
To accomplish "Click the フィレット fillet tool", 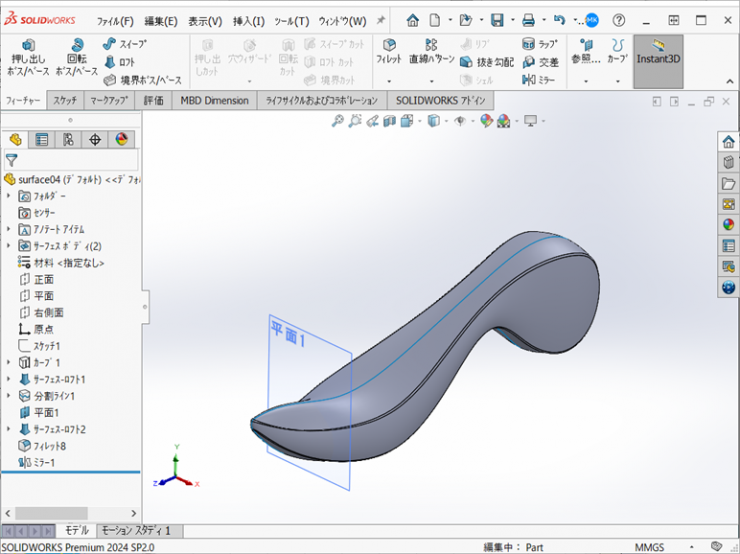I will click(388, 52).
